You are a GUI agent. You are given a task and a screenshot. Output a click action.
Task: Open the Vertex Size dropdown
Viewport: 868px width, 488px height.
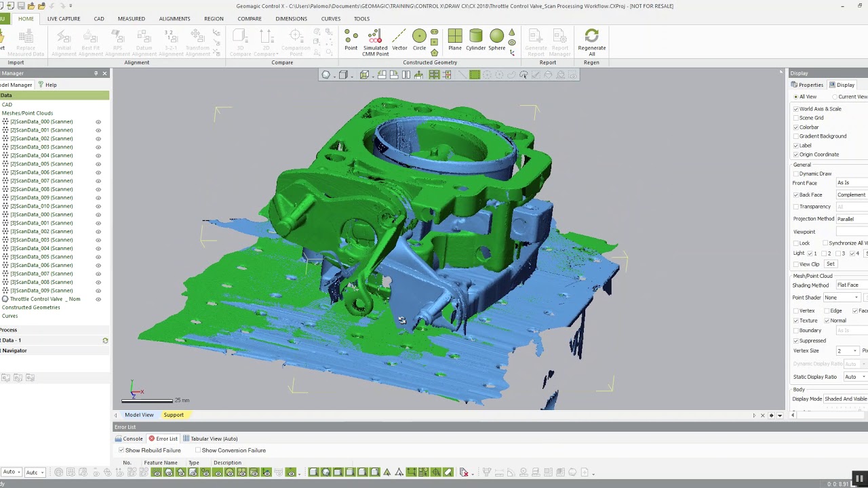847,351
